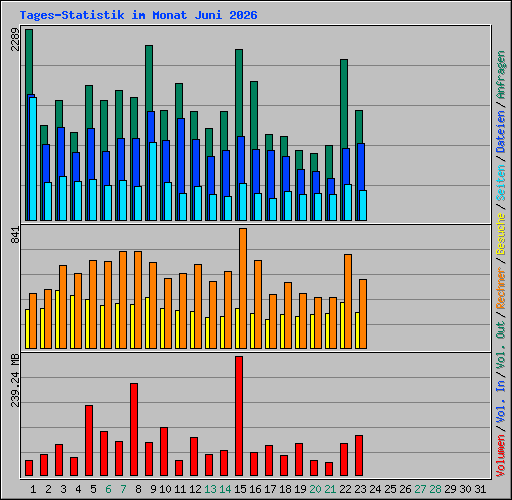
Task: Click the orange Rechner bar for day 15
Action: click(x=243, y=289)
